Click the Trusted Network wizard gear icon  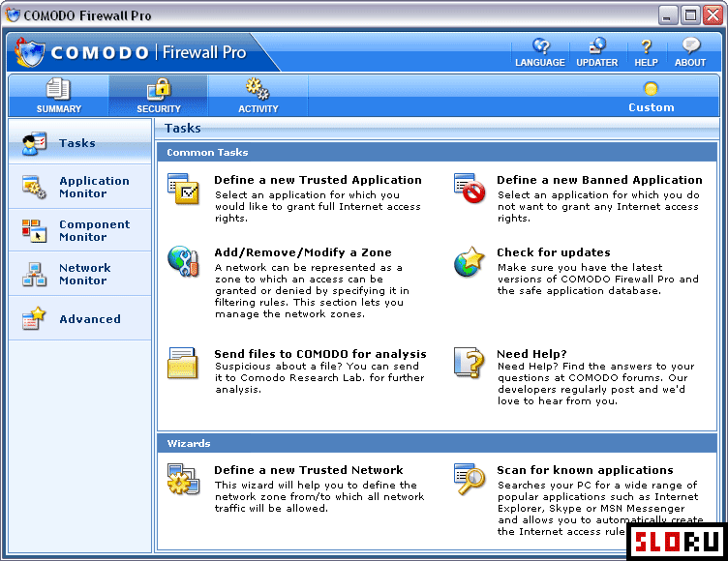point(183,479)
